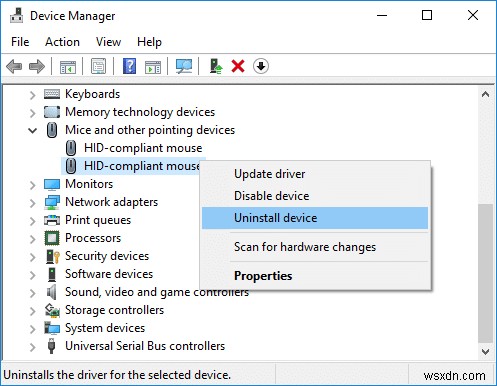Viewport: 497px width, 386px height.
Task: Click the Security devices key icon
Action: [53, 256]
